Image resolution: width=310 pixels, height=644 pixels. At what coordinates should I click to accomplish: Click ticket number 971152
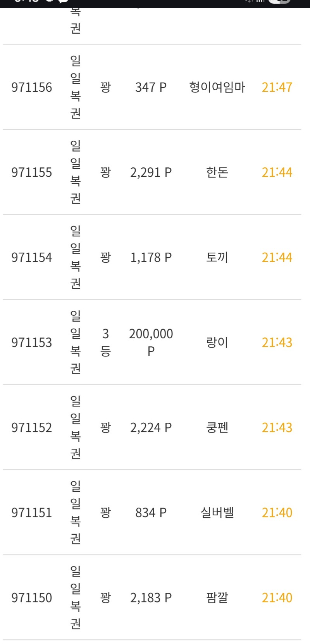31,427
